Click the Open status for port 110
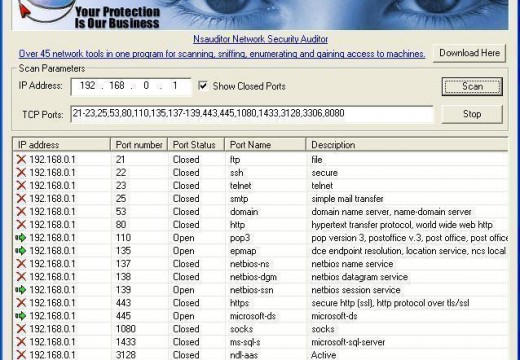This screenshot has height=360, width=520. click(183, 238)
